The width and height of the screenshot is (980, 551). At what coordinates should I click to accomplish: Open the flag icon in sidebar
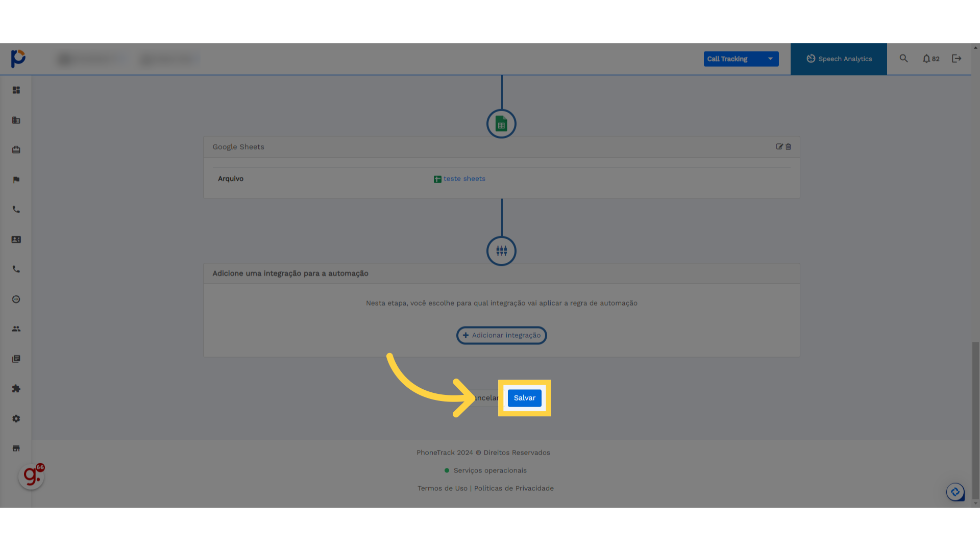[16, 180]
